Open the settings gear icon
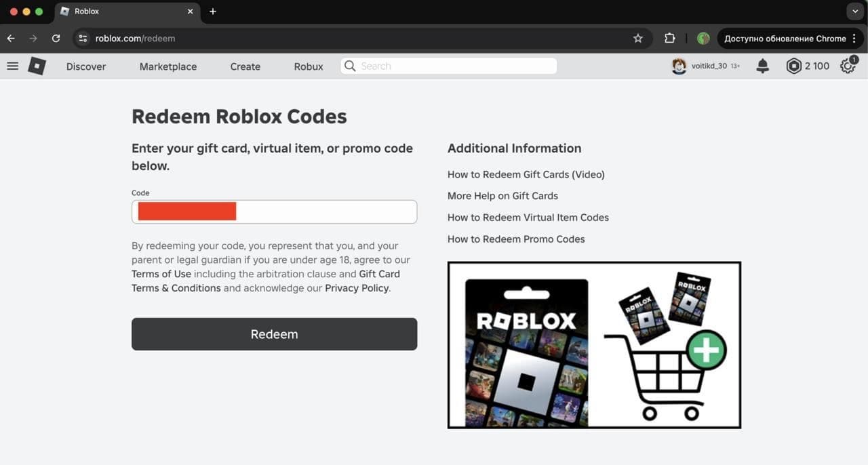The image size is (868, 465). click(847, 66)
